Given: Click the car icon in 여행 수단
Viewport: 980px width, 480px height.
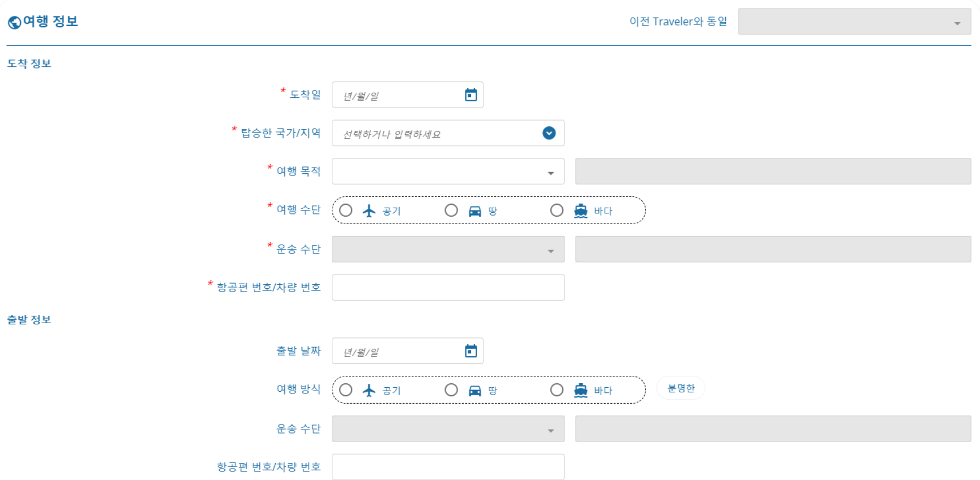Looking at the screenshot, I should coord(474,211).
